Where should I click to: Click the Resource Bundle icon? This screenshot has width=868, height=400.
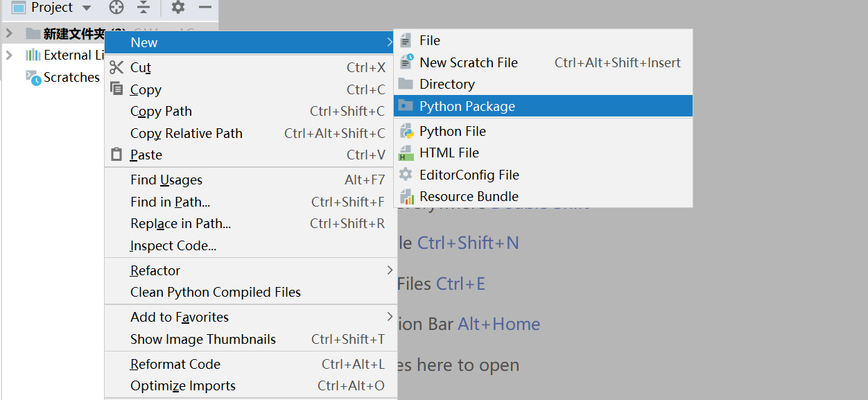click(x=406, y=197)
